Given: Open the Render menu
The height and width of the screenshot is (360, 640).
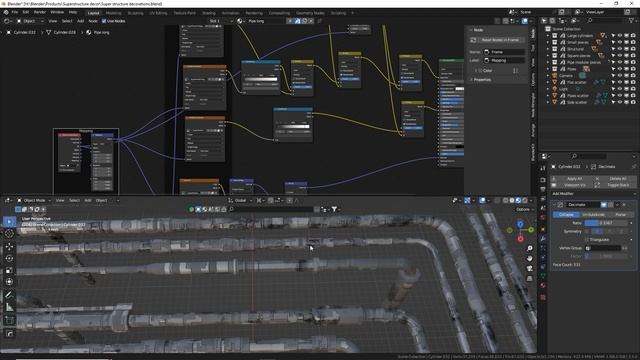Looking at the screenshot, I should 40,12.
